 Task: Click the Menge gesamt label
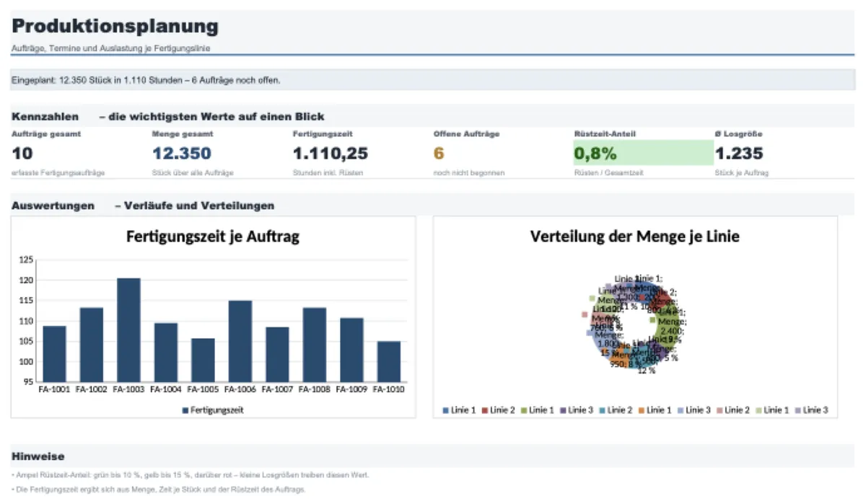[183, 134]
